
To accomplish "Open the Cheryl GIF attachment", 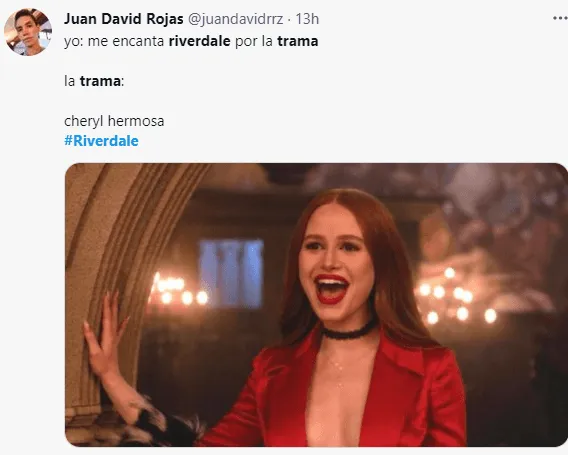I will pos(316,305).
